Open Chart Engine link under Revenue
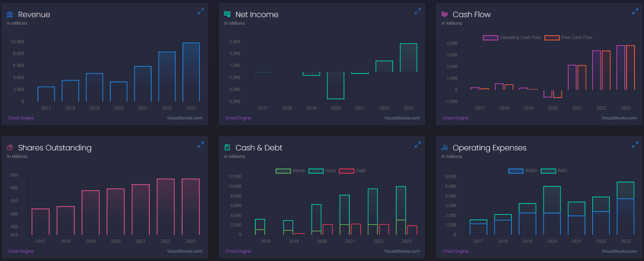The height and width of the screenshot is (261, 644). coord(21,118)
